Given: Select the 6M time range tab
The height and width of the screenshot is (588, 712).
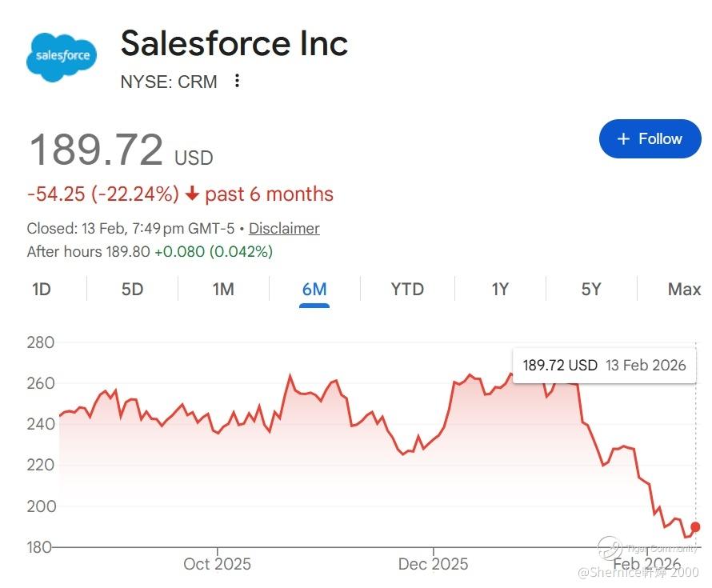Looking at the screenshot, I should click(x=314, y=289).
